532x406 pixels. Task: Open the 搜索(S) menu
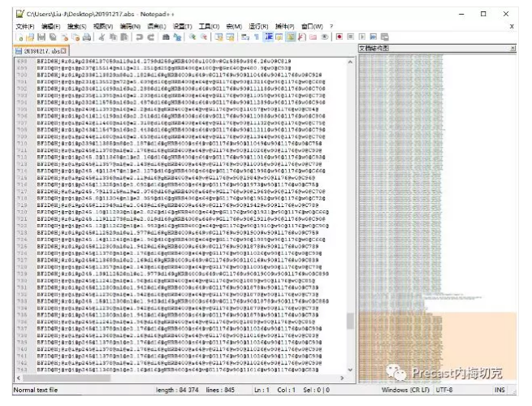[x=76, y=27]
